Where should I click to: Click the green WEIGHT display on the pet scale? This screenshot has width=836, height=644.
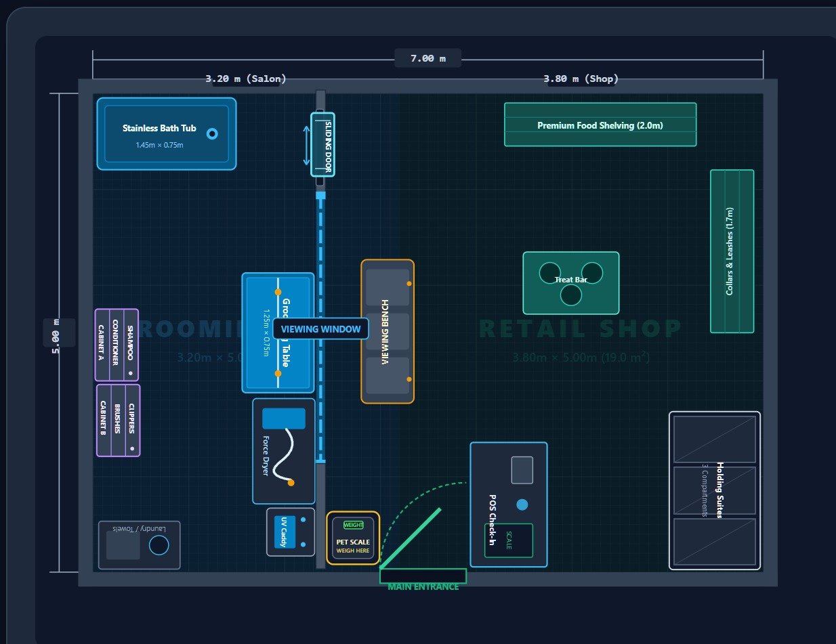[354, 525]
